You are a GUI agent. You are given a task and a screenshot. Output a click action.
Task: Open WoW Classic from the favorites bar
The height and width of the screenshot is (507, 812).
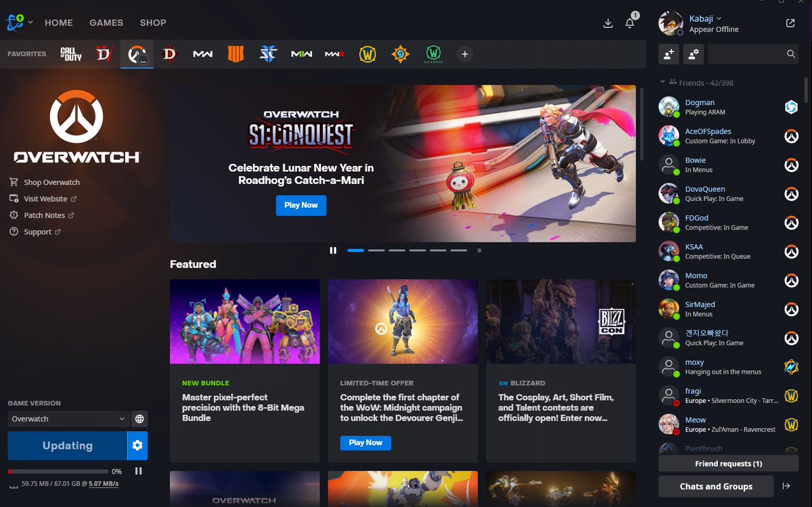click(433, 53)
